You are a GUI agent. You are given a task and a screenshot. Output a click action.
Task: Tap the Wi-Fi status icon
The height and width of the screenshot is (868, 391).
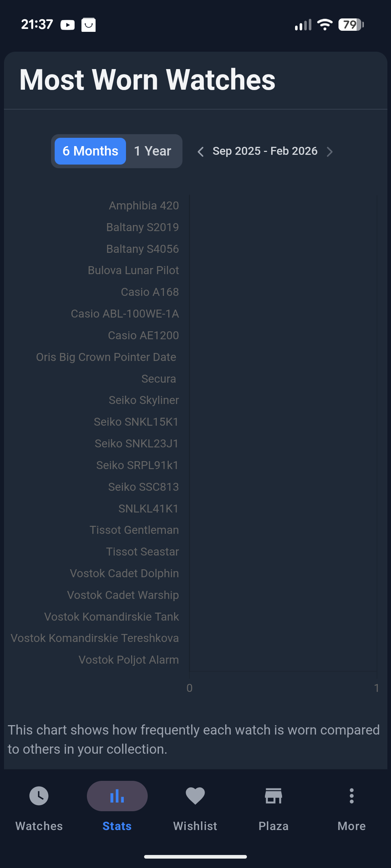pos(325,25)
